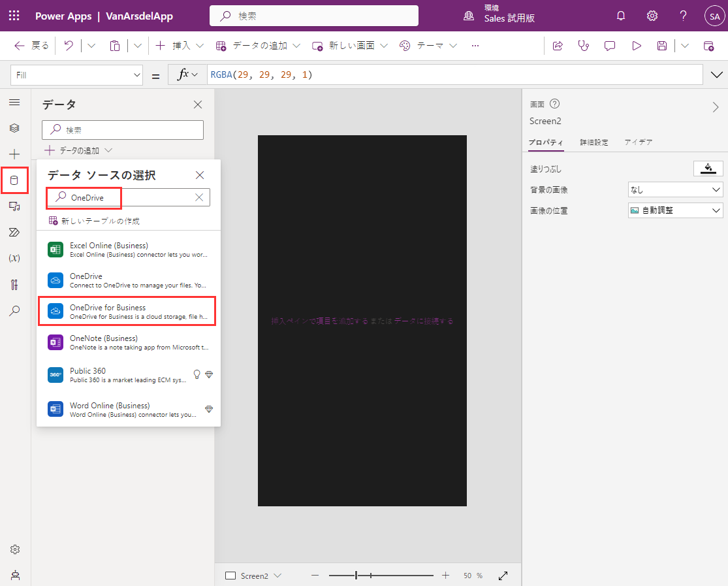Open more commands ellipsis in toolbar
728x586 pixels.
pyautogui.click(x=475, y=46)
